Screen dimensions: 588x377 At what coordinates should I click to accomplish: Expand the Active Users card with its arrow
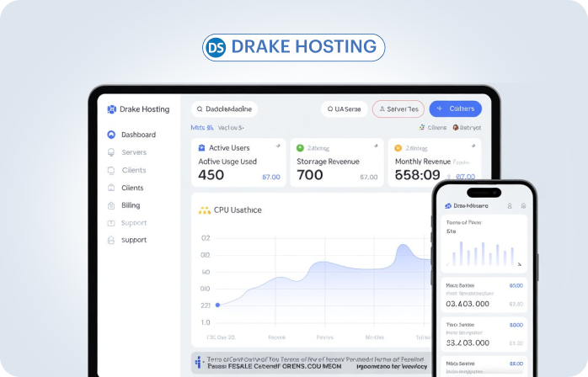click(x=278, y=146)
